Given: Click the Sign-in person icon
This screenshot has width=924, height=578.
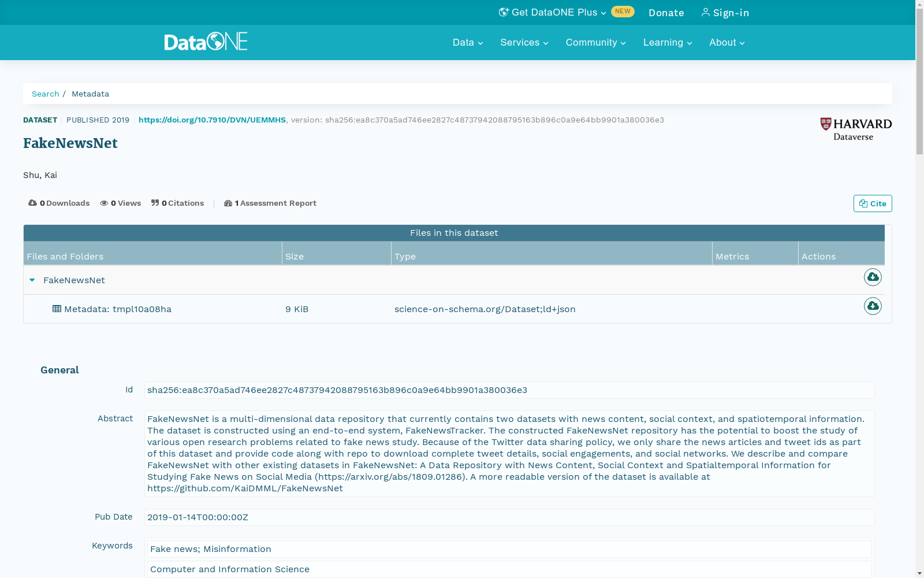Looking at the screenshot, I should tap(705, 12).
